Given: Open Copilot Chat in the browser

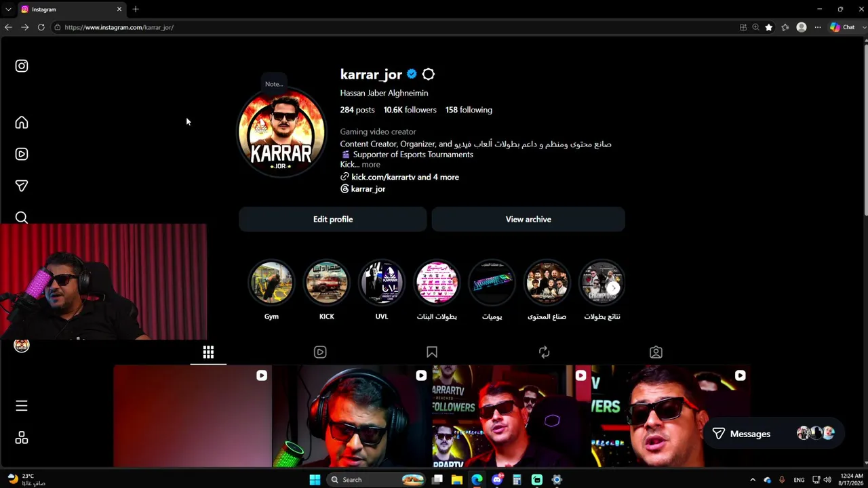Looking at the screenshot, I should pyautogui.click(x=842, y=27).
